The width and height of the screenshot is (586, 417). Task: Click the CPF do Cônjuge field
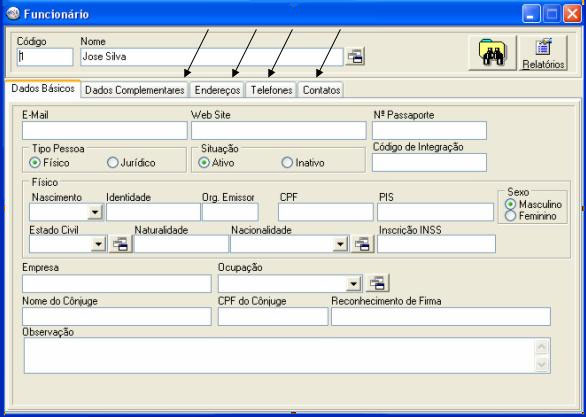pyautogui.click(x=273, y=316)
